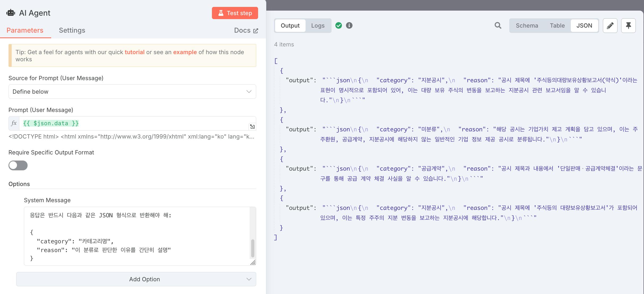Open the Parameters tab
Screen dimensions: 644x294
click(25, 30)
